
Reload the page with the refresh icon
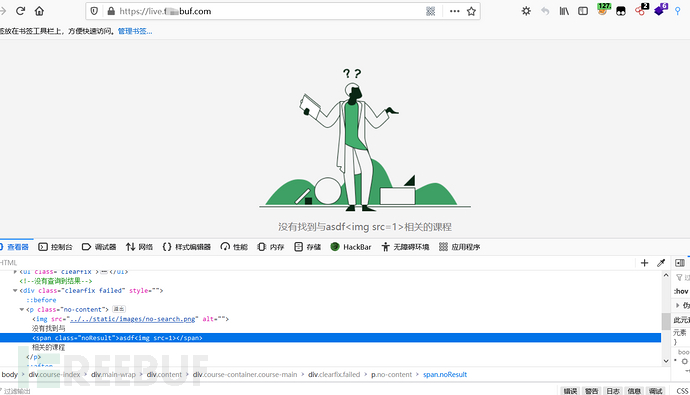[21, 11]
